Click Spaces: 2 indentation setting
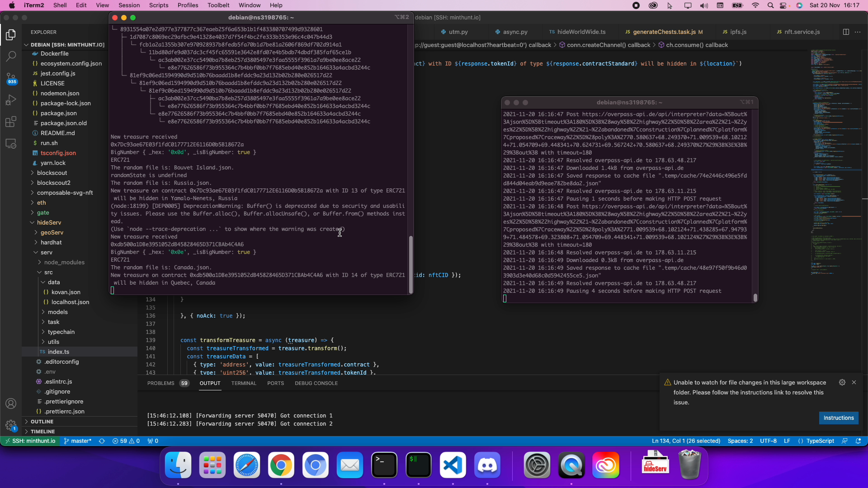This screenshot has width=868, height=488. (x=740, y=441)
